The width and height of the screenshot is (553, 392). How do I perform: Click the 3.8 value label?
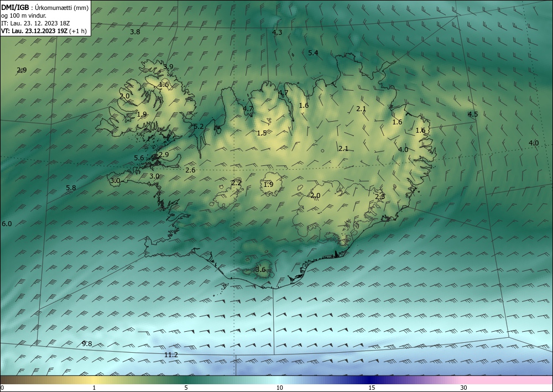point(135,32)
